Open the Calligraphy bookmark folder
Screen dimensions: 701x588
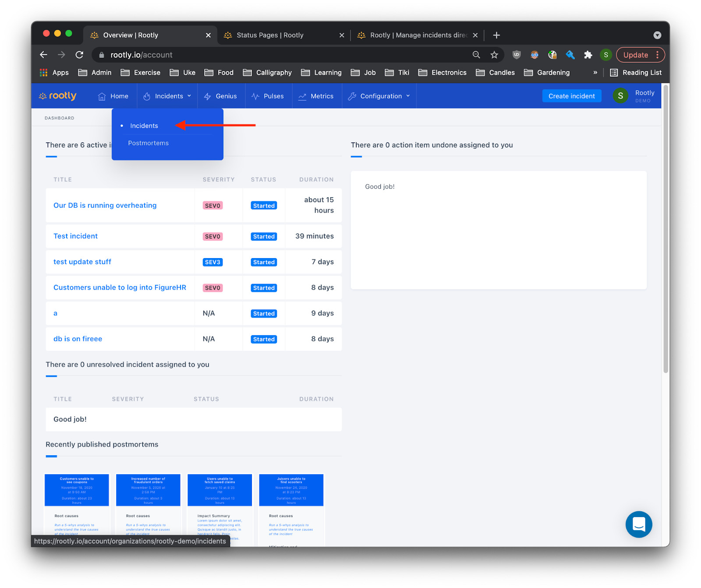[267, 72]
